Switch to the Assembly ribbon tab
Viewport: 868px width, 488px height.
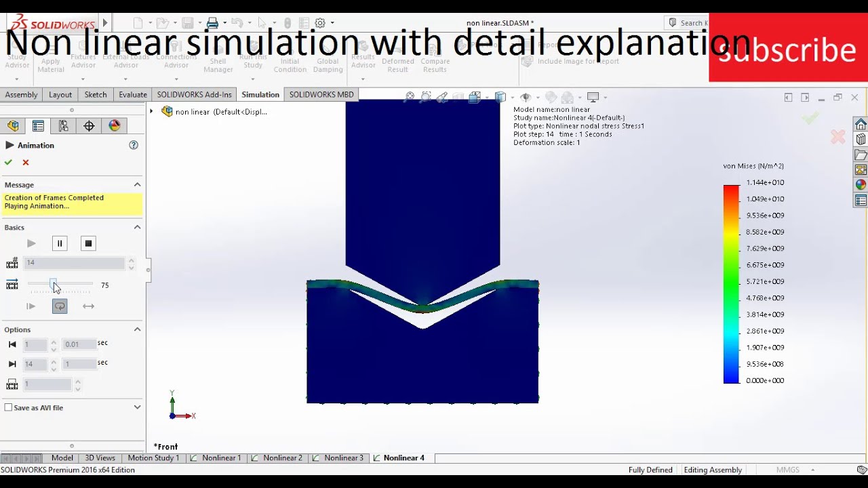coord(21,95)
